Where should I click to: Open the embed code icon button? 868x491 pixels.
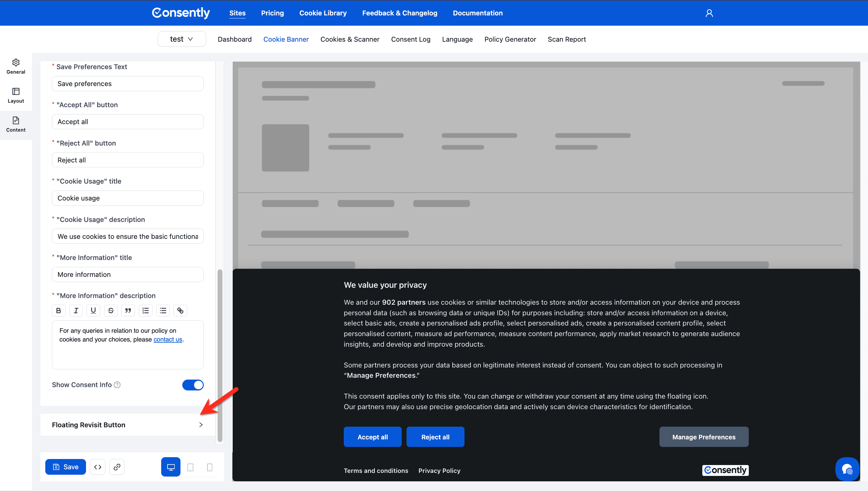coord(98,467)
